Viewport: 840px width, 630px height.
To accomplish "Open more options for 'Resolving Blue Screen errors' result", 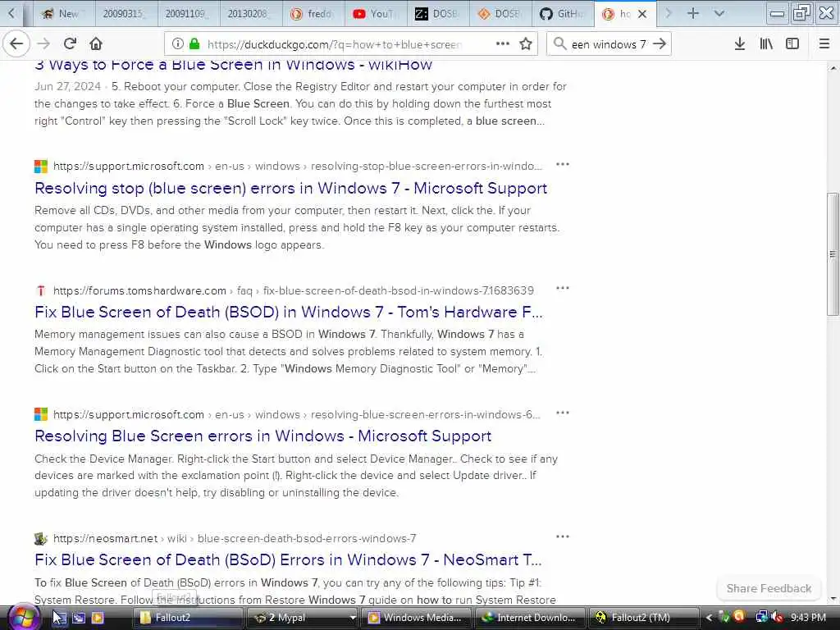I will pyautogui.click(x=563, y=413).
